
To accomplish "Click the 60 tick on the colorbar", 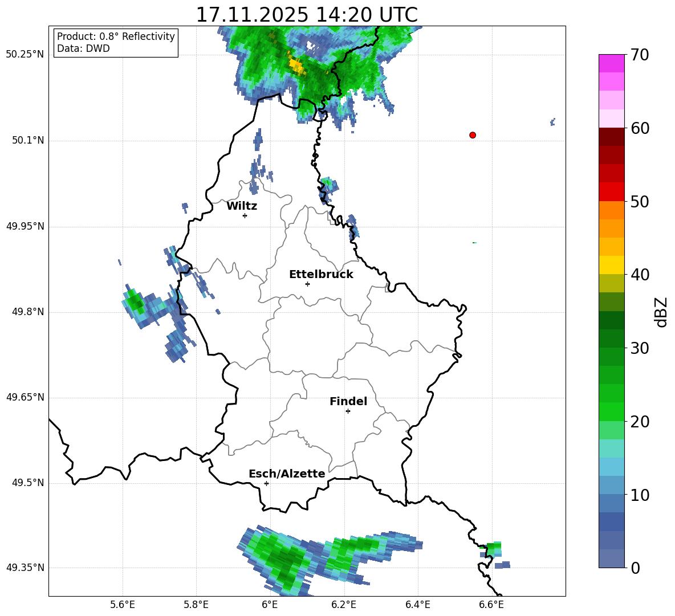I will pyautogui.click(x=640, y=128).
